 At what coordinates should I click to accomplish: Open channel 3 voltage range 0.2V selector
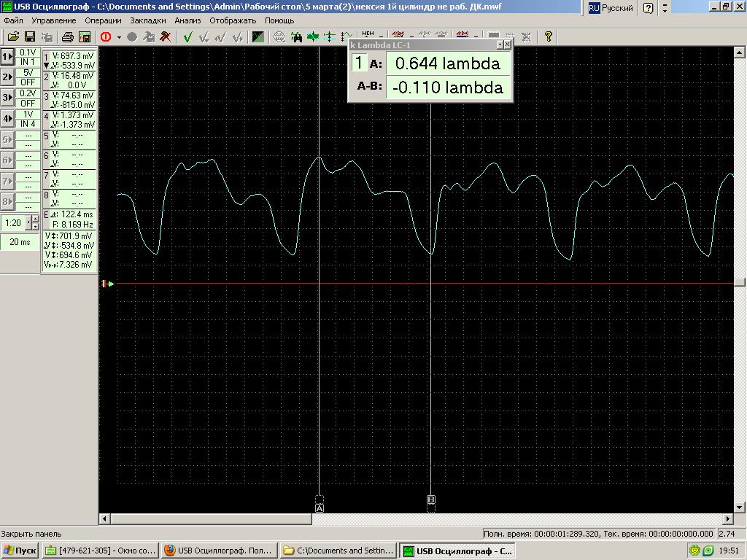click(28, 93)
